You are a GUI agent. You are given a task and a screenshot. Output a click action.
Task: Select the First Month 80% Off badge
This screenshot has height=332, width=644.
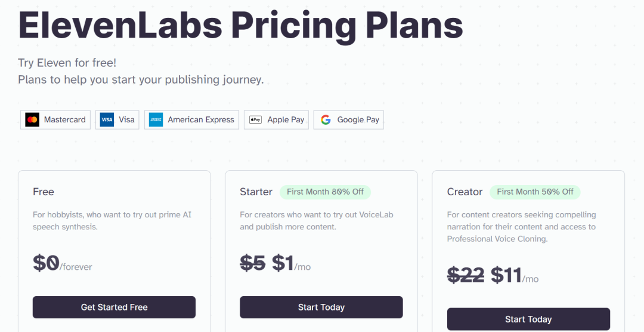click(325, 192)
